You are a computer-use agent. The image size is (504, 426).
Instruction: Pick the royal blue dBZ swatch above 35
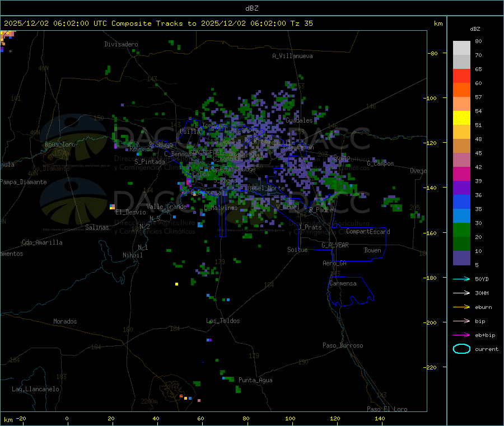coord(461,202)
